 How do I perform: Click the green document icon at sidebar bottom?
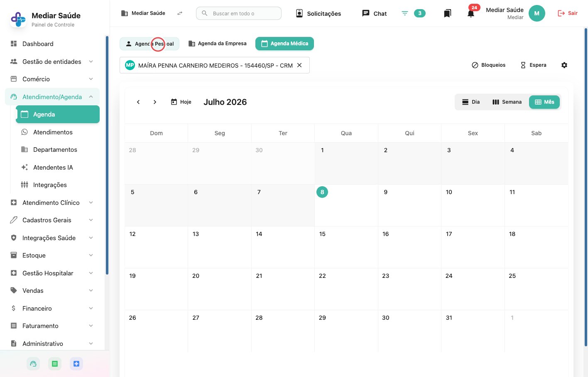tap(55, 364)
